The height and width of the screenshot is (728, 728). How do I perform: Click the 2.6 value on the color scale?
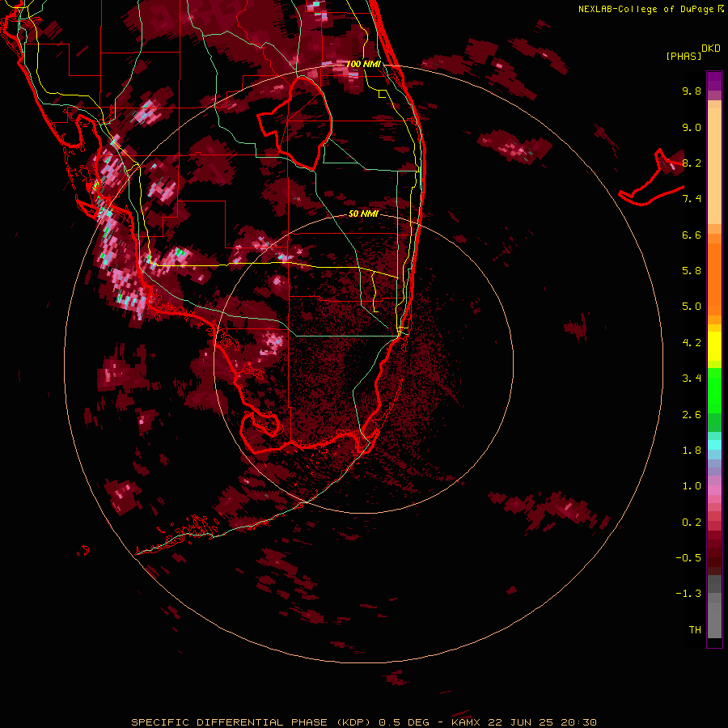(x=692, y=415)
